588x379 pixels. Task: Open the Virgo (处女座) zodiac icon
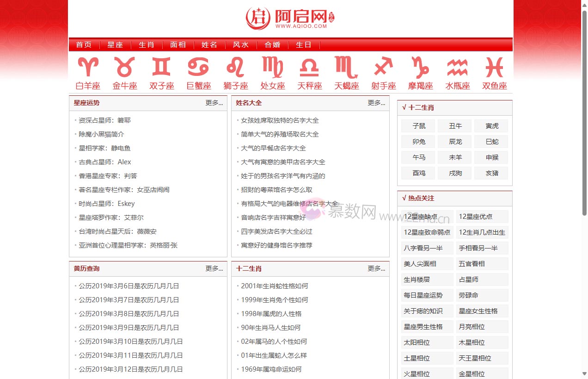(272, 68)
